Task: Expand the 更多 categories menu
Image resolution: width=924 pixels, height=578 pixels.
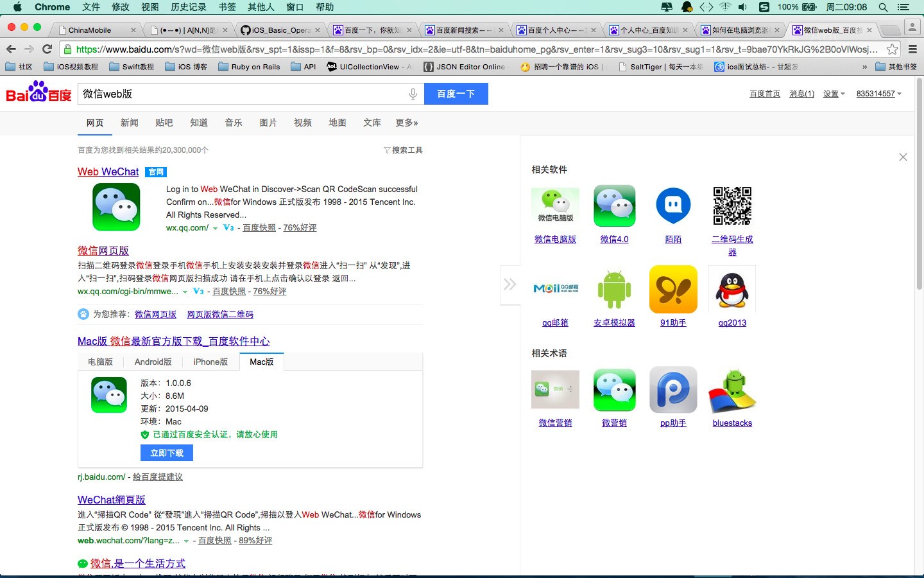Action: (x=406, y=123)
